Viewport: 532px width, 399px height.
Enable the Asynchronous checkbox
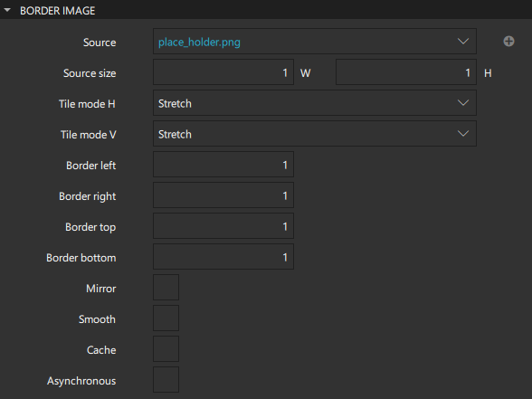pyautogui.click(x=166, y=380)
